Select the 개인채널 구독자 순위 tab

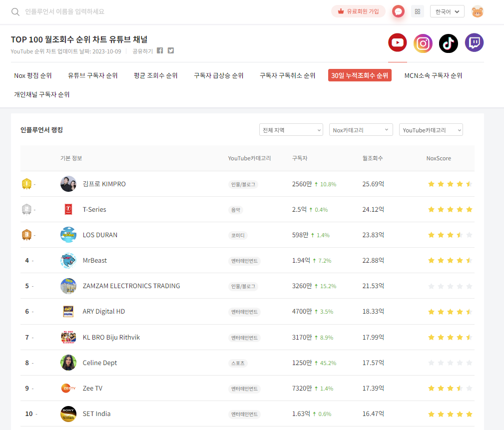[x=42, y=94]
